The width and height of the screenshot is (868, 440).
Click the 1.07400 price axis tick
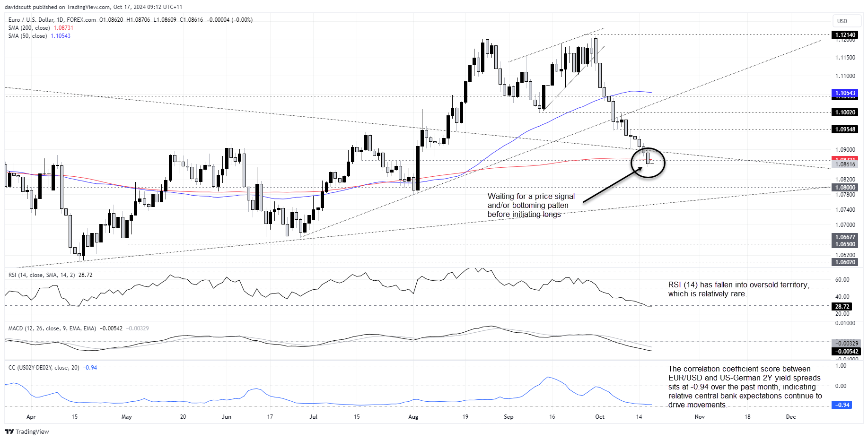(845, 210)
